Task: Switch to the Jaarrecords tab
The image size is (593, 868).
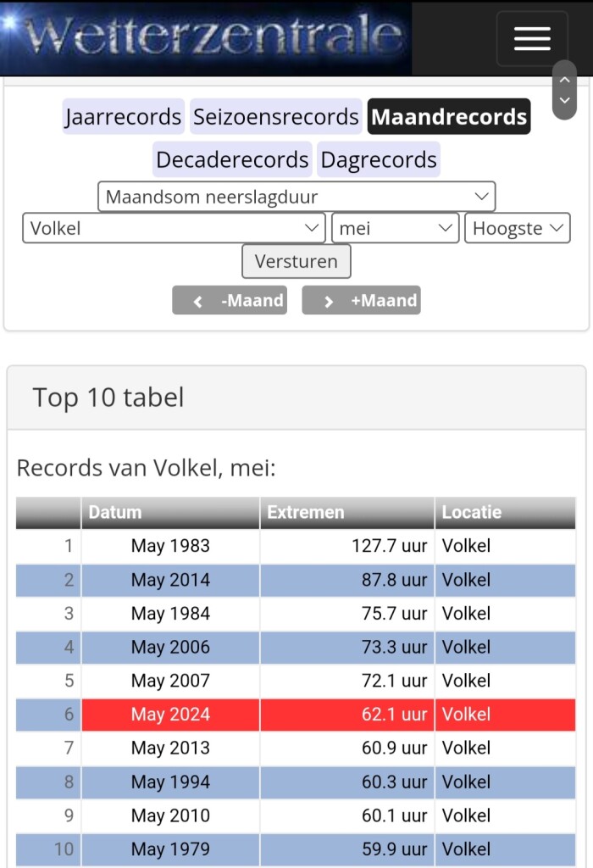Action: point(123,117)
